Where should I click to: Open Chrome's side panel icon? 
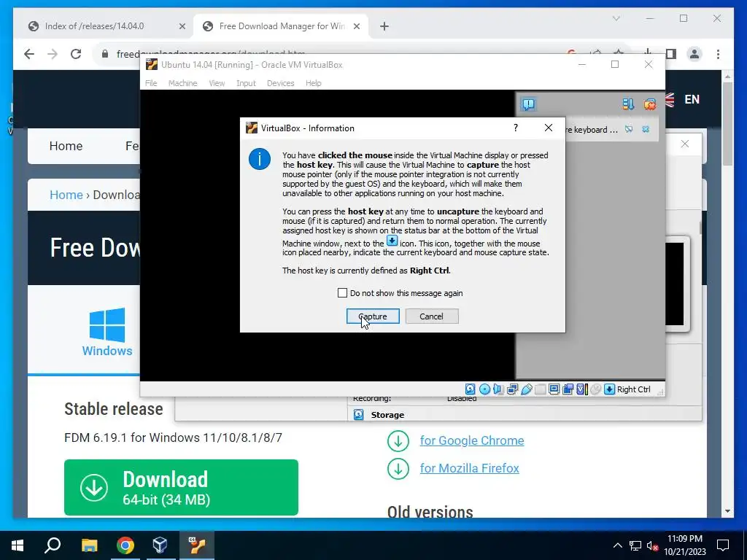pyautogui.click(x=671, y=54)
